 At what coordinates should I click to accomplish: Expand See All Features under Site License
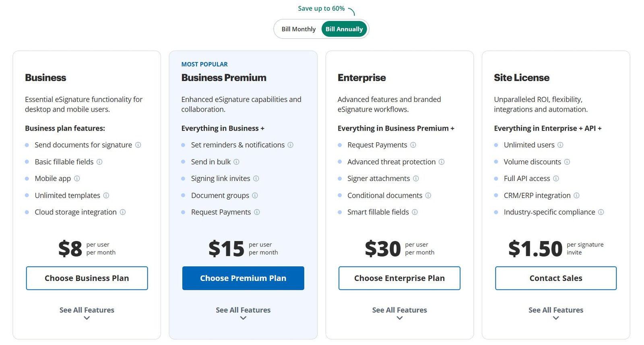(556, 313)
